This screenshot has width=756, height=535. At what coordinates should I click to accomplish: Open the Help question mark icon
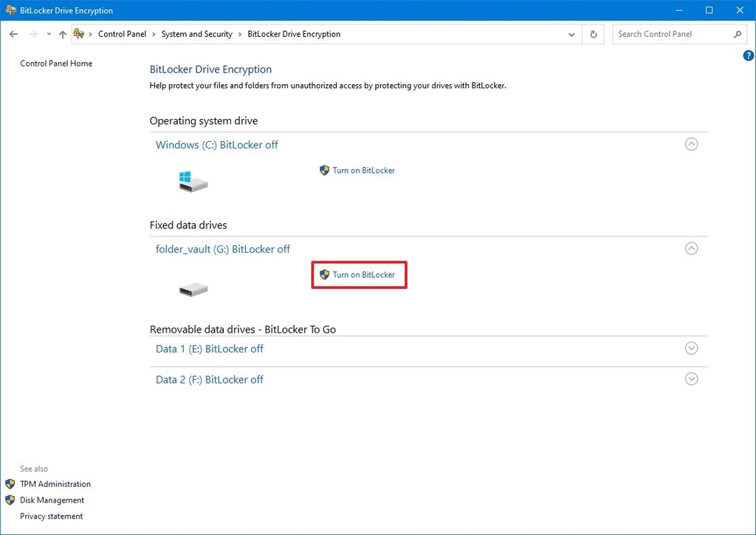click(x=748, y=55)
